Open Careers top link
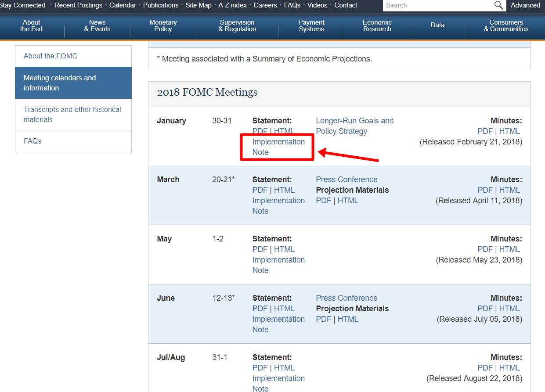Screen dimensions: 545x392 265,5
